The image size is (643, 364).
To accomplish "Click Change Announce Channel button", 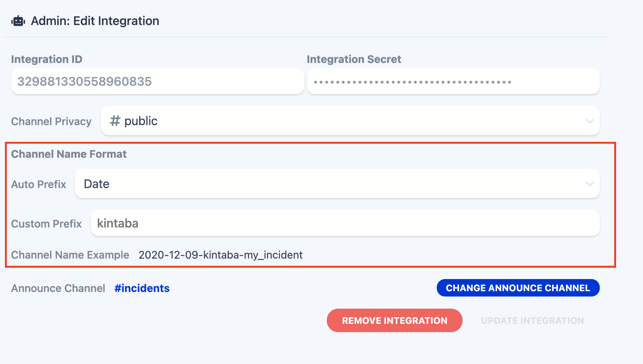I will [x=518, y=288].
